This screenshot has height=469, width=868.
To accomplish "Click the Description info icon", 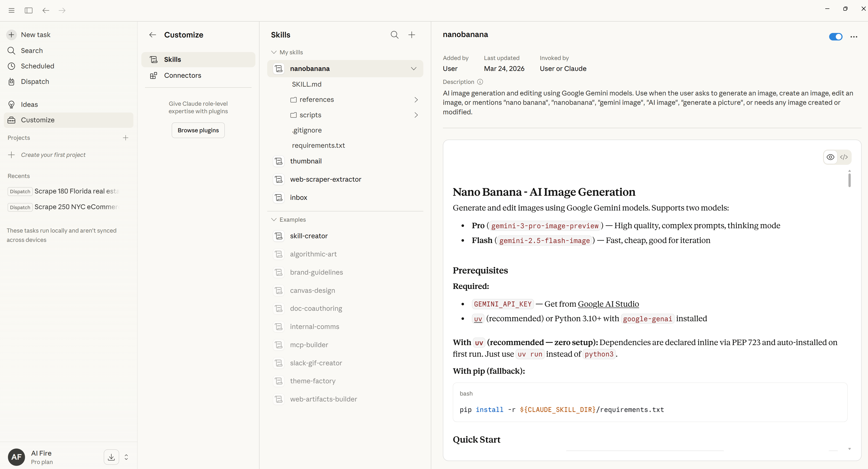I will pyautogui.click(x=480, y=82).
